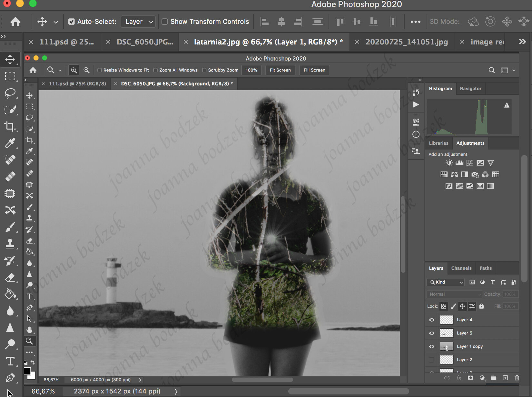Create a new group with folder icon
This screenshot has height=397, width=532.
coord(494,378)
